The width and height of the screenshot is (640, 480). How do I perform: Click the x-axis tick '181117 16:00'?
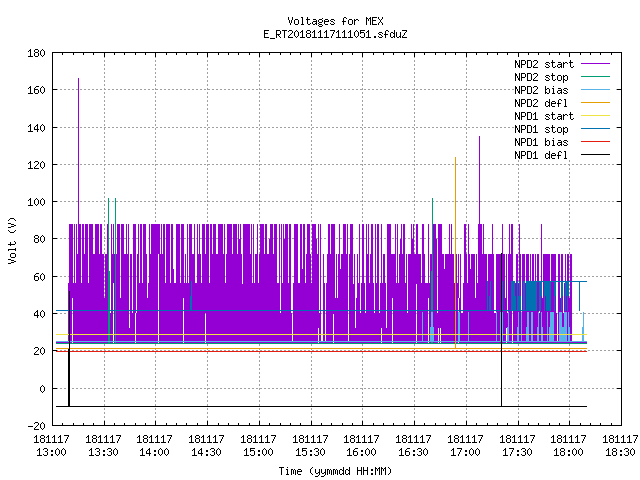tap(361, 446)
